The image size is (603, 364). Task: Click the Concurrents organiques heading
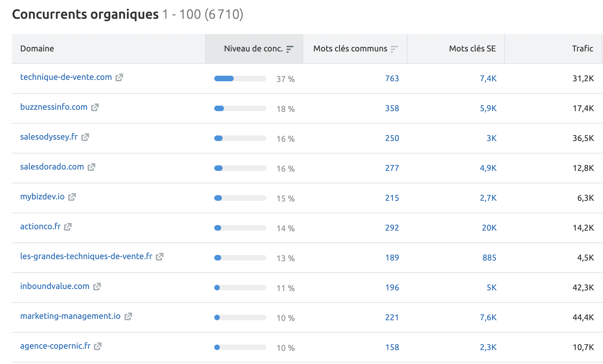click(85, 15)
